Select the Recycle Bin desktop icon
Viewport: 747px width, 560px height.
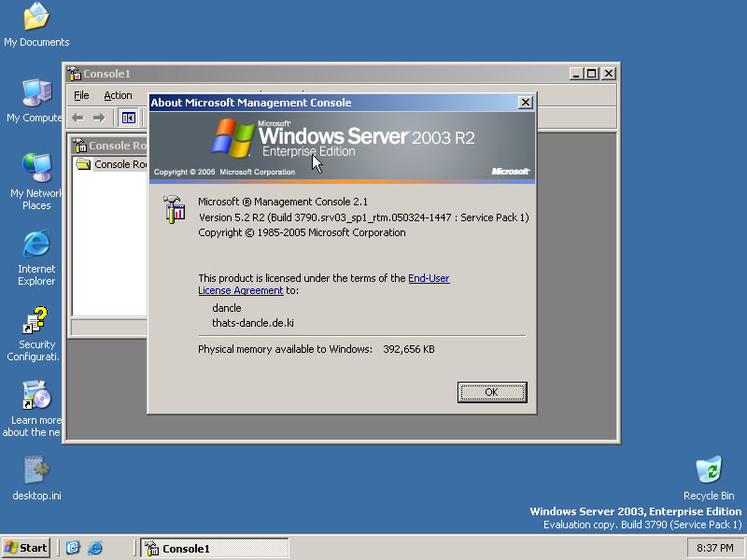tap(709, 470)
